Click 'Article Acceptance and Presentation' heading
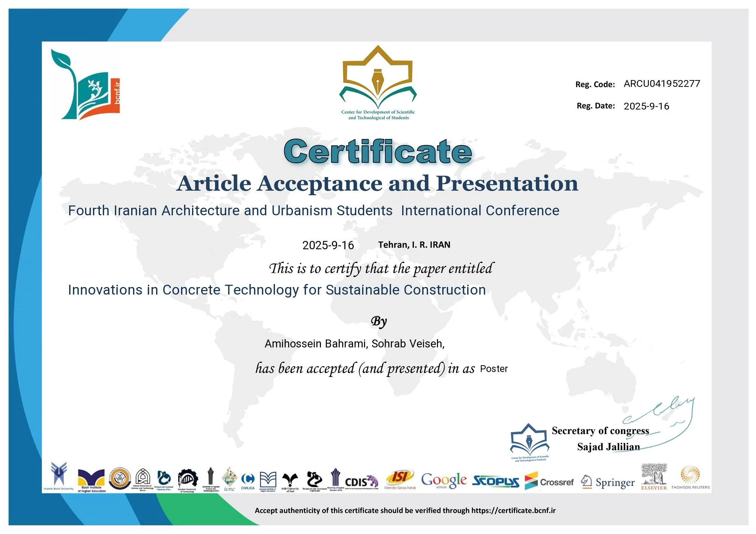This screenshot has height=534, width=756. (377, 184)
